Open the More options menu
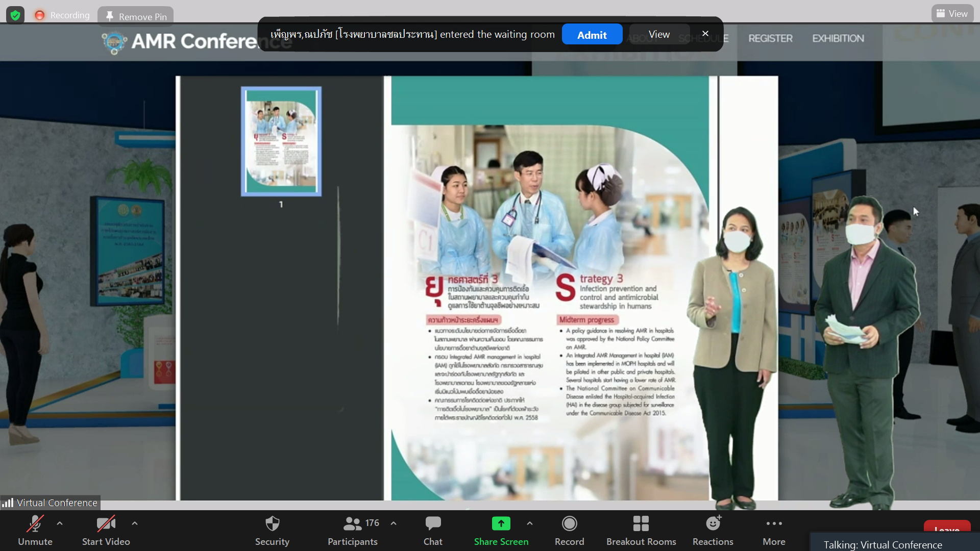The height and width of the screenshot is (551, 980). pyautogui.click(x=774, y=531)
